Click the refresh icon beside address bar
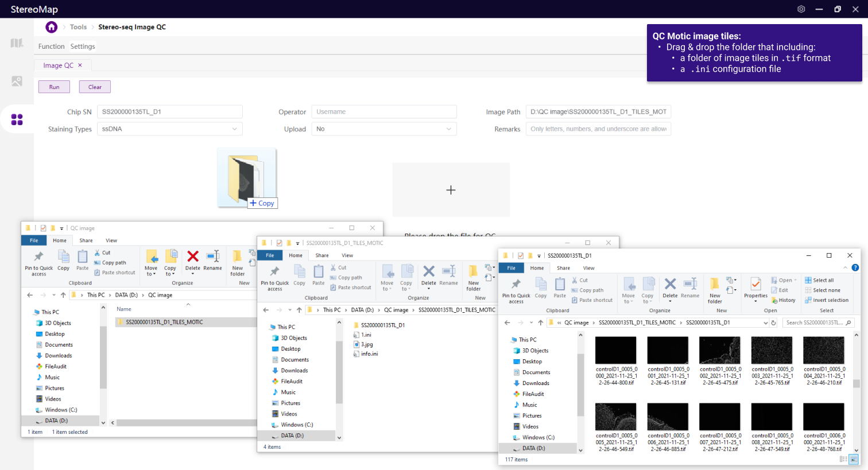 773,323
